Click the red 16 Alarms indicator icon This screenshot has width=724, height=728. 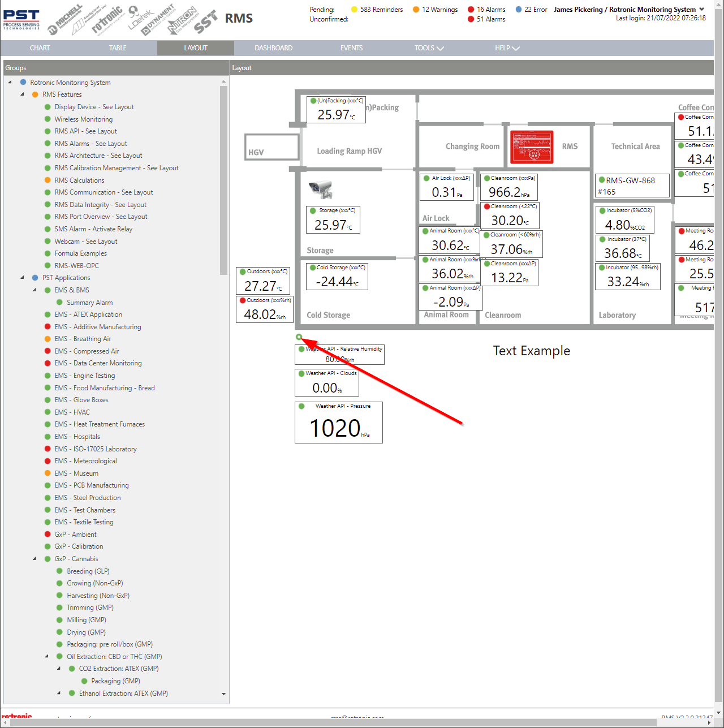[470, 9]
